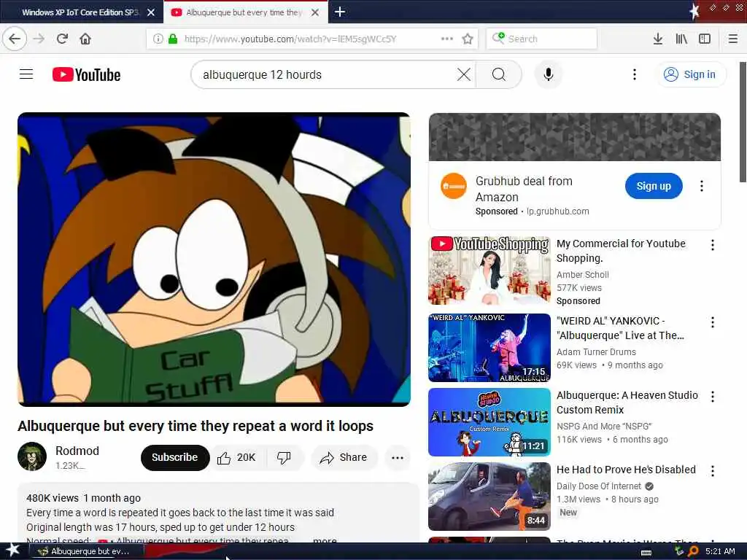Go to YouTube home via logo
This screenshot has width=747, height=560.
(86, 75)
